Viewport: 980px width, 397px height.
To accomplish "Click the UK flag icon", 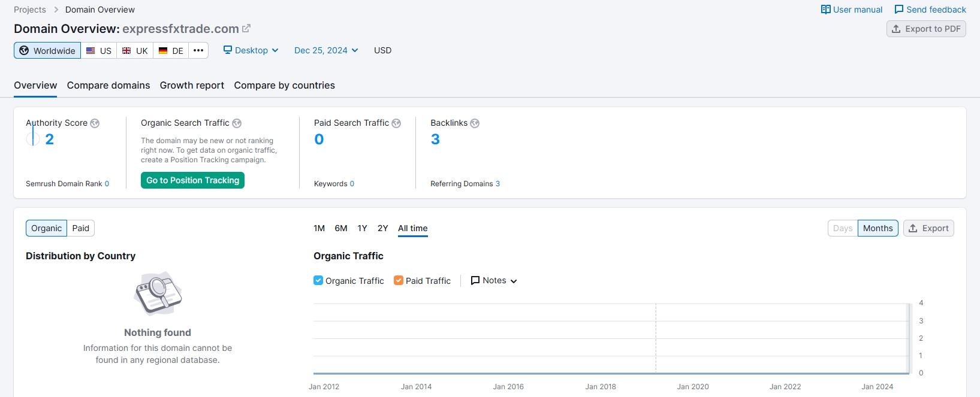I will [x=126, y=51].
